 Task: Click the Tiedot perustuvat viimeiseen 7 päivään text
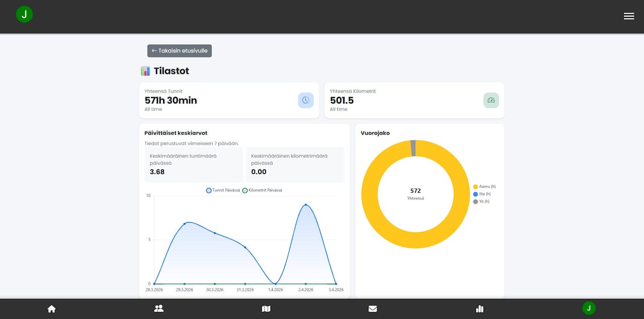pos(191,144)
